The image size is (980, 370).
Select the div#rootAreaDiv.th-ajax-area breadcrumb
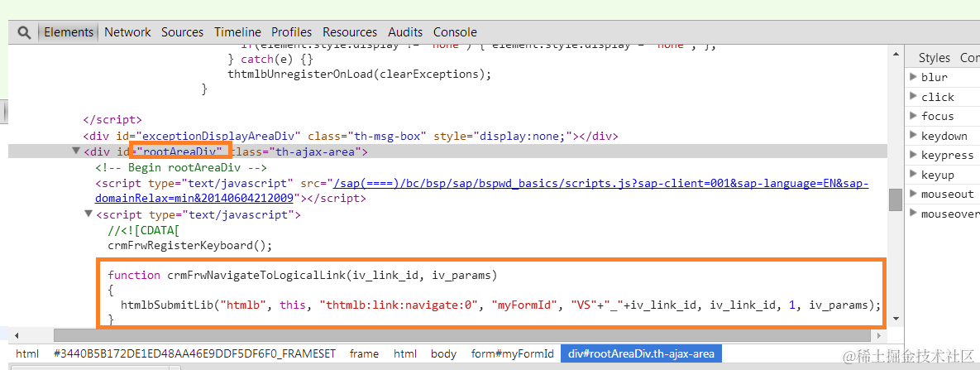pyautogui.click(x=641, y=353)
